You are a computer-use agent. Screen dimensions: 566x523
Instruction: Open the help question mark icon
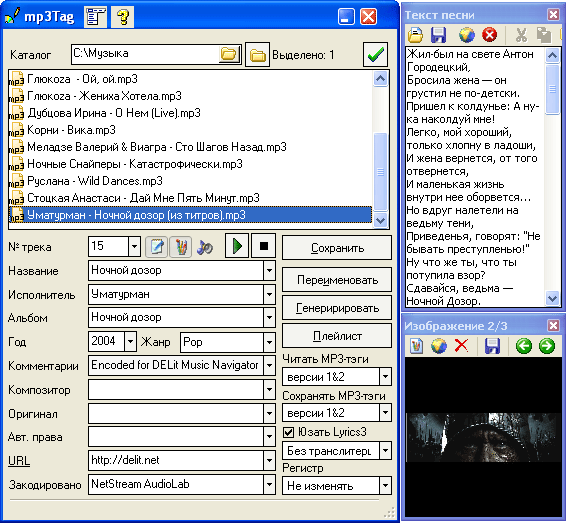[x=123, y=17]
